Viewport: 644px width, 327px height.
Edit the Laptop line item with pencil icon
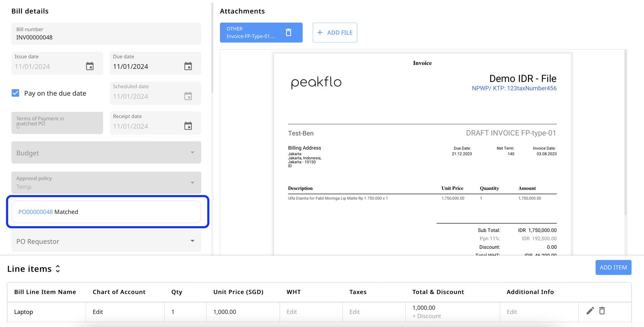(590, 311)
